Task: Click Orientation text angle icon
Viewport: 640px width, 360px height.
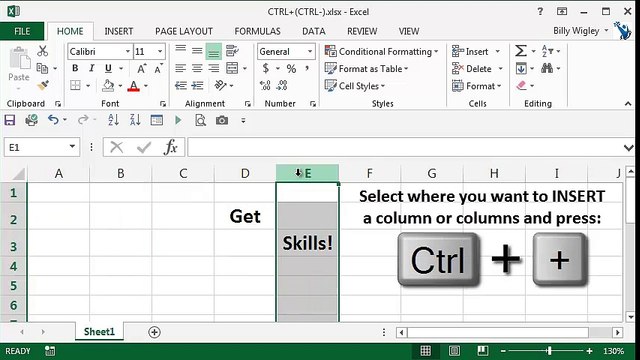Action: tap(220, 85)
